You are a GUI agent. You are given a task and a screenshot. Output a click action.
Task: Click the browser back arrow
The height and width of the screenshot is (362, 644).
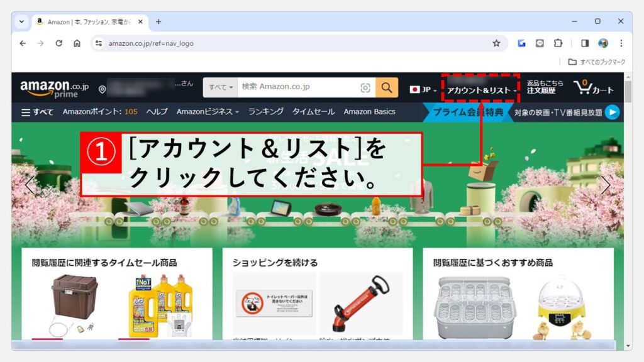click(x=23, y=43)
